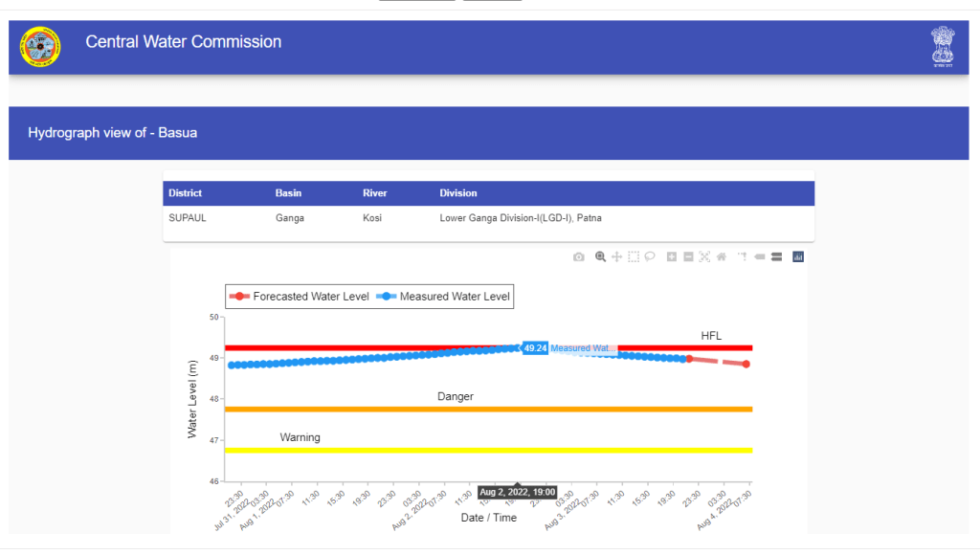980x555 pixels.
Task: Click the national emblem in header
Action: click(x=943, y=46)
